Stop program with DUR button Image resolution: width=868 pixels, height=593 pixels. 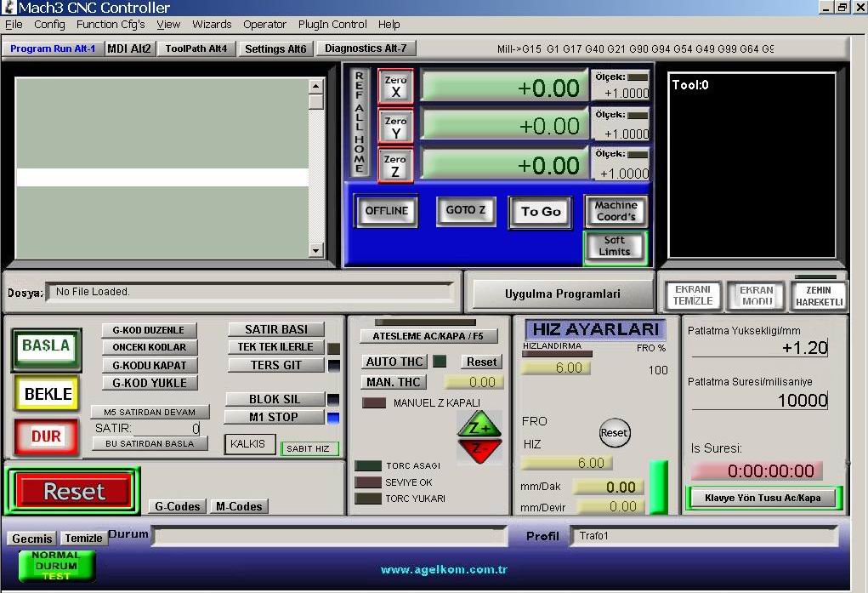coord(47,436)
